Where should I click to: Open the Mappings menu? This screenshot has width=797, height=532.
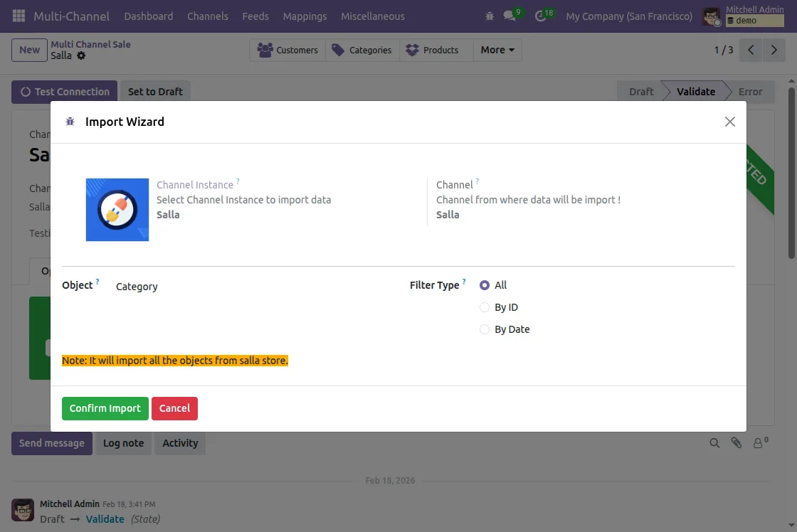[x=305, y=16]
